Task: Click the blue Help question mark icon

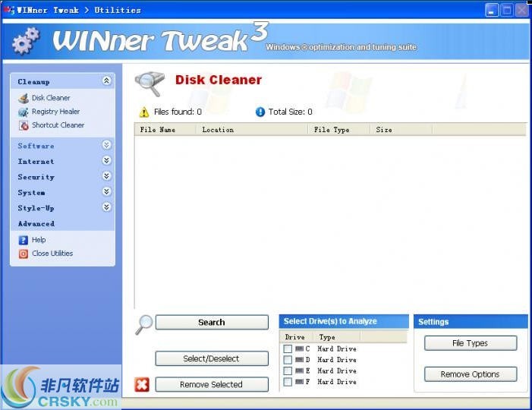Action: 23,240
